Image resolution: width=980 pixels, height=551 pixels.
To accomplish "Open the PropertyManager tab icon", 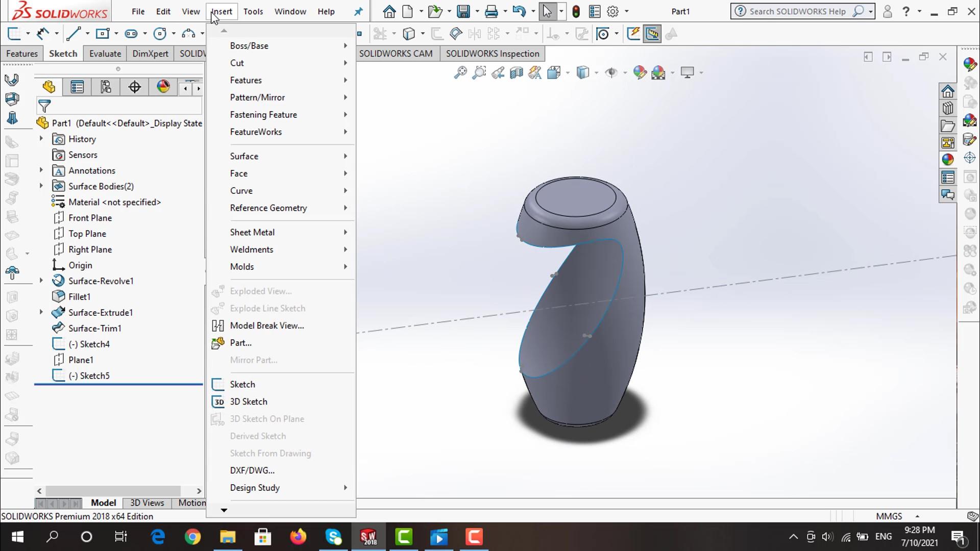I will tap(77, 87).
